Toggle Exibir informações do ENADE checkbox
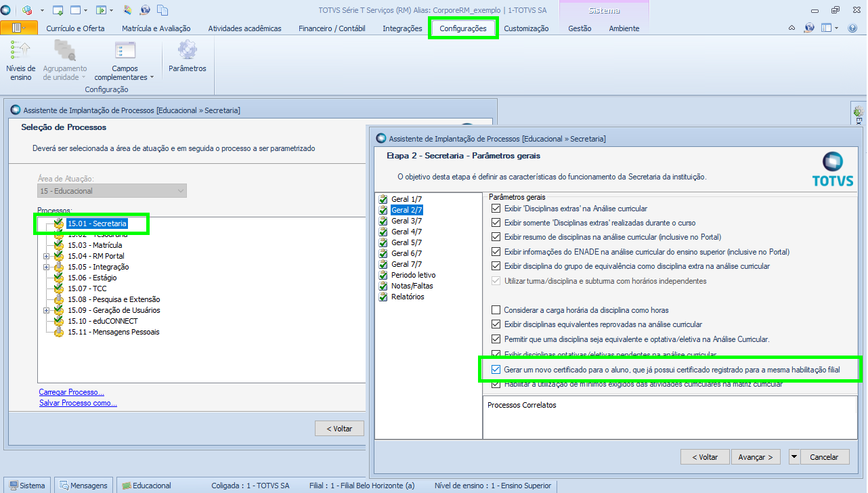The image size is (868, 493). (x=496, y=252)
